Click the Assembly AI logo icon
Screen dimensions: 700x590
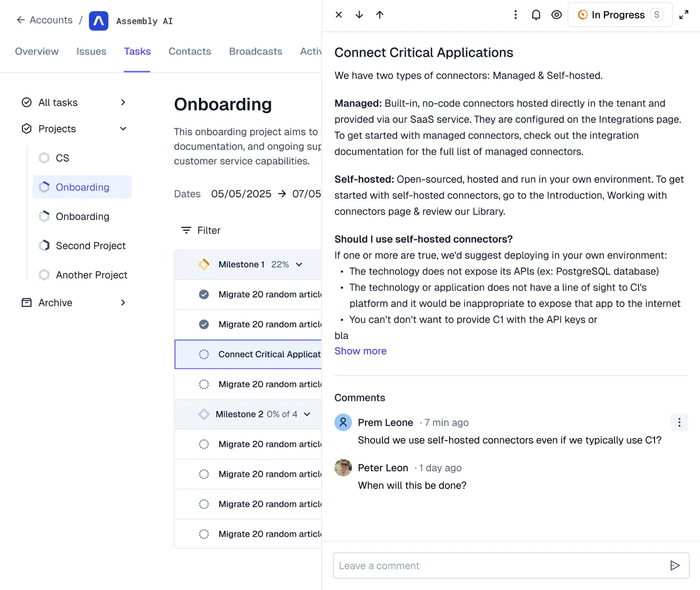(x=99, y=21)
